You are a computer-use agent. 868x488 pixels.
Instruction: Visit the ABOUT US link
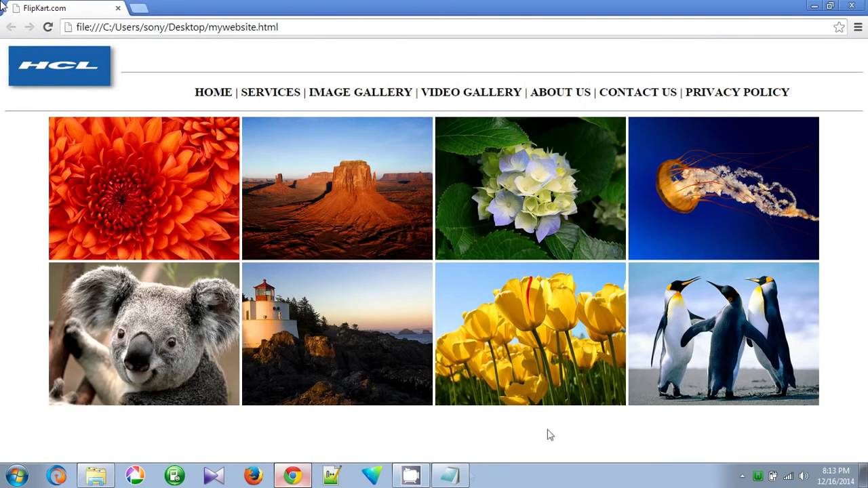point(560,92)
